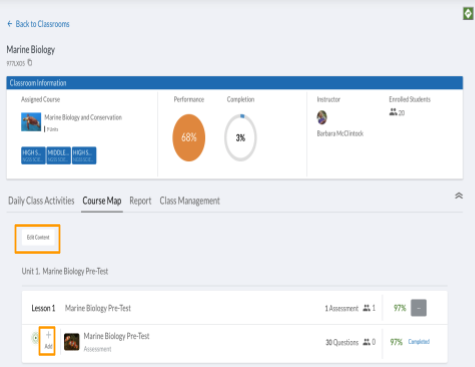Open the Report tab
This screenshot has width=475, height=367.
140,201
